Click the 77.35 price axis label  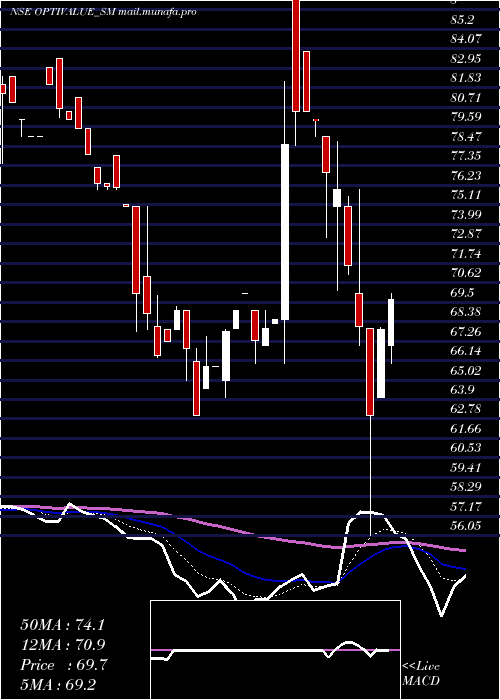point(467,156)
